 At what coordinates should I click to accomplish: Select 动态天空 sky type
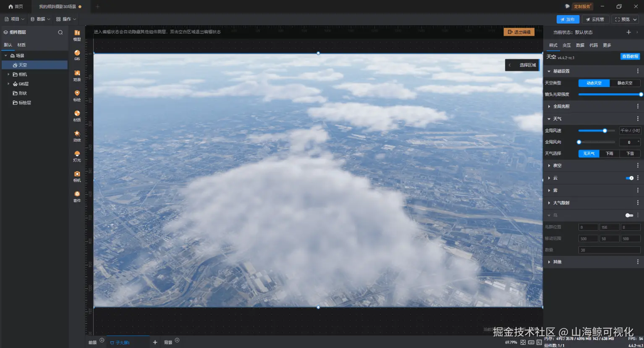tap(594, 83)
